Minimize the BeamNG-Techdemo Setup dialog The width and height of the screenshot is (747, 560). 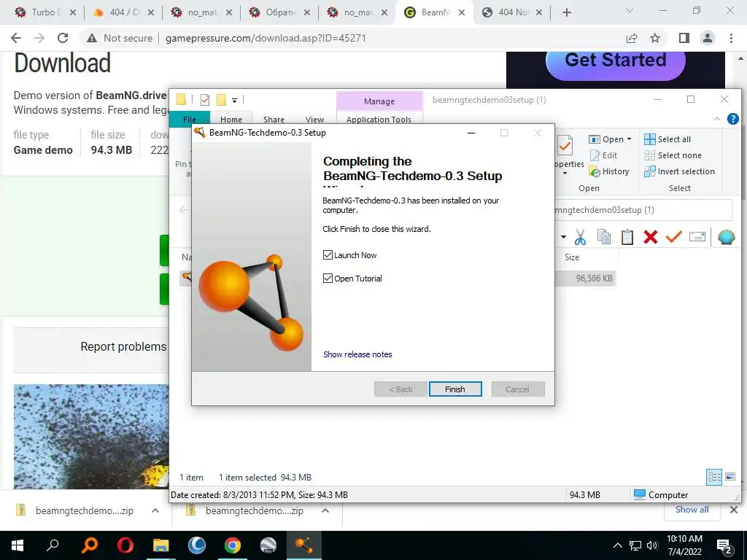[471, 133]
